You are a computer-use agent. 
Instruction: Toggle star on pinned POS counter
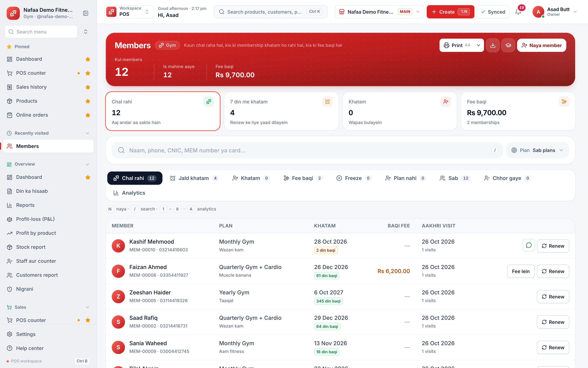(x=88, y=73)
